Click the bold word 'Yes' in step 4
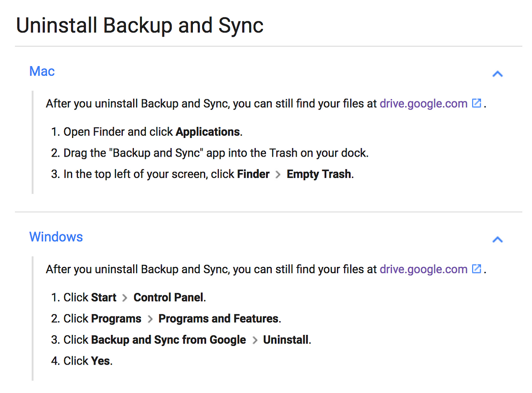Image resolution: width=532 pixels, height=393 pixels. [x=101, y=361]
